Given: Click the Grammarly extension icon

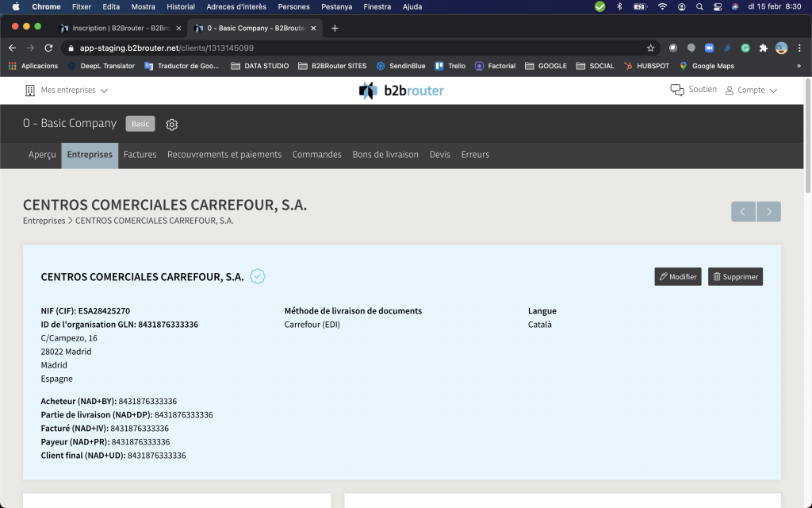Looking at the screenshot, I should pos(745,48).
